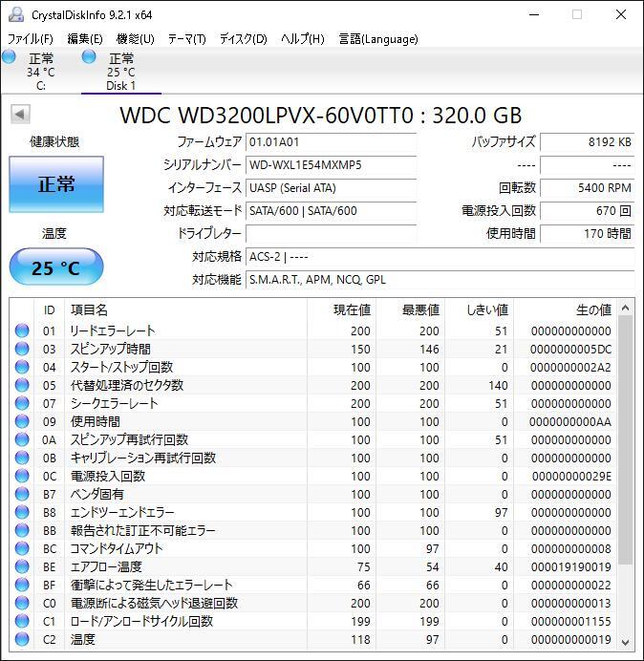Click status orb of row BE エアフロー温度
Image resolution: width=644 pixels, height=661 pixels.
[x=22, y=566]
